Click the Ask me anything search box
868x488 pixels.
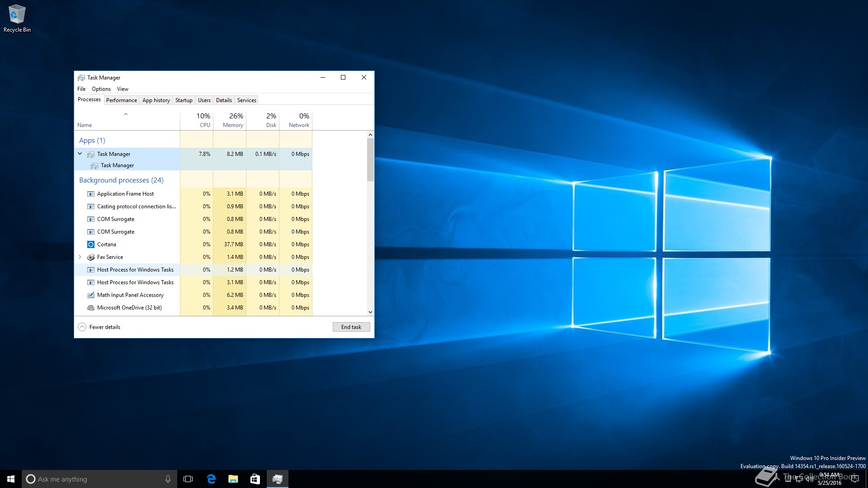point(99,479)
